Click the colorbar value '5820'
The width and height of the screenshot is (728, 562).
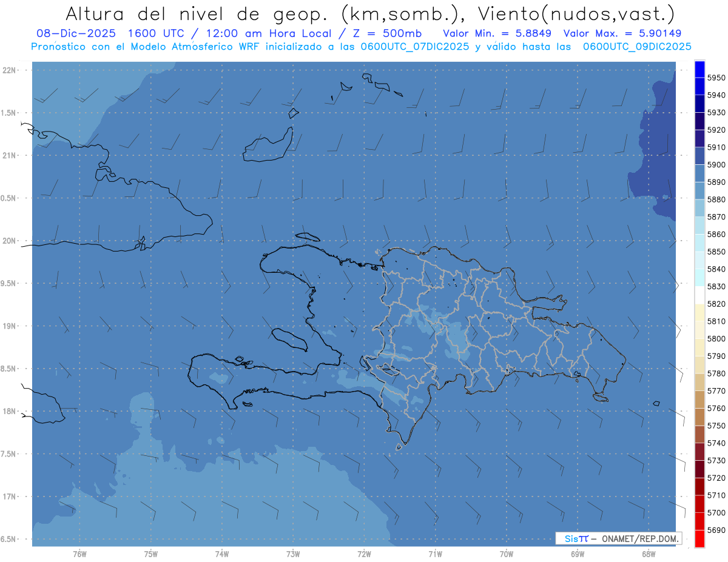point(716,304)
